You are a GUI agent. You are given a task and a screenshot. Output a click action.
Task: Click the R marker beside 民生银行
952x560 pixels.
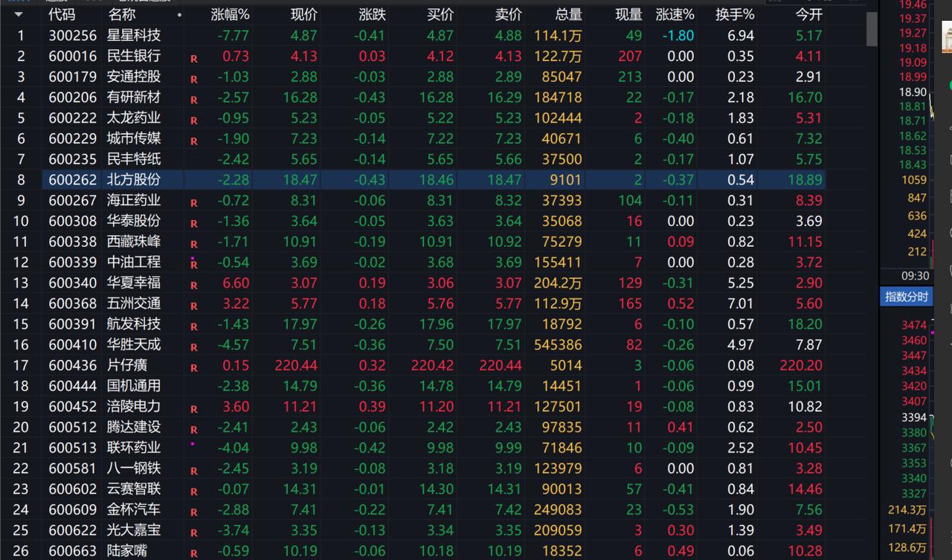coord(194,59)
